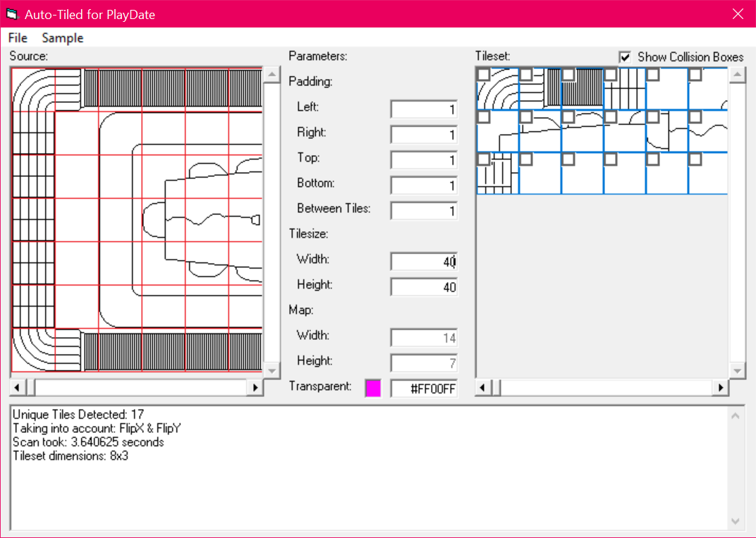Click Tileset panel scroll up arrow
This screenshot has width=756, height=538.
737,75
